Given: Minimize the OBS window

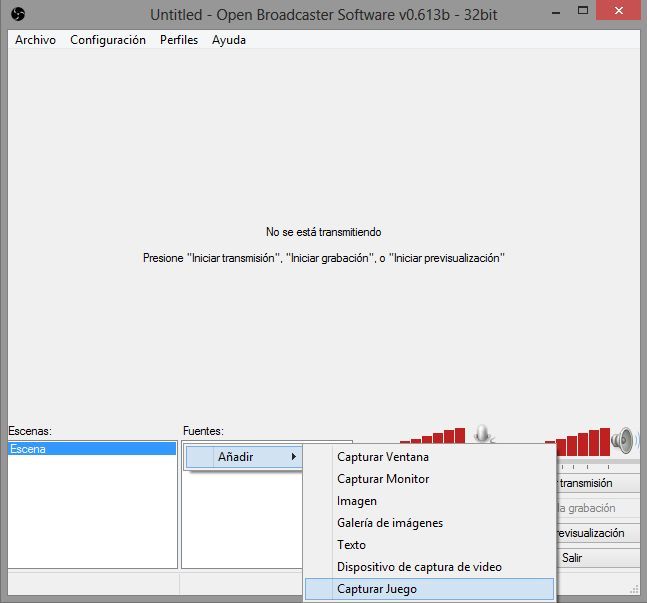Looking at the screenshot, I should click(x=556, y=12).
